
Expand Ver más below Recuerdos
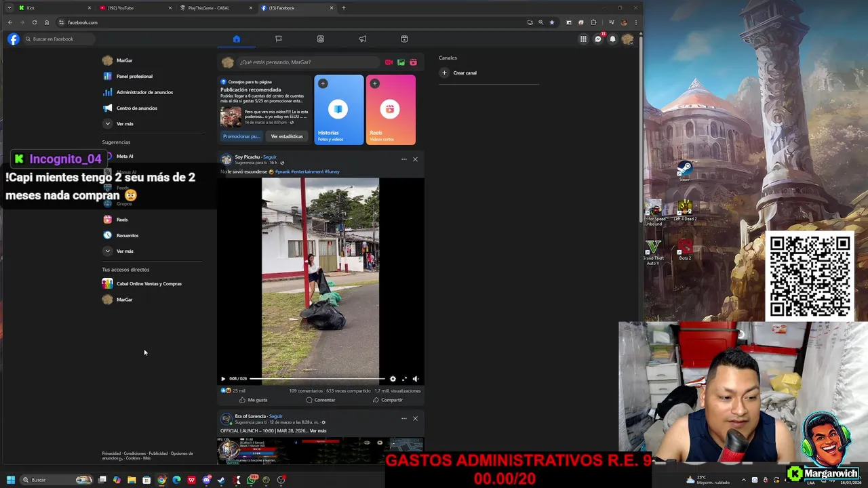pos(152,251)
